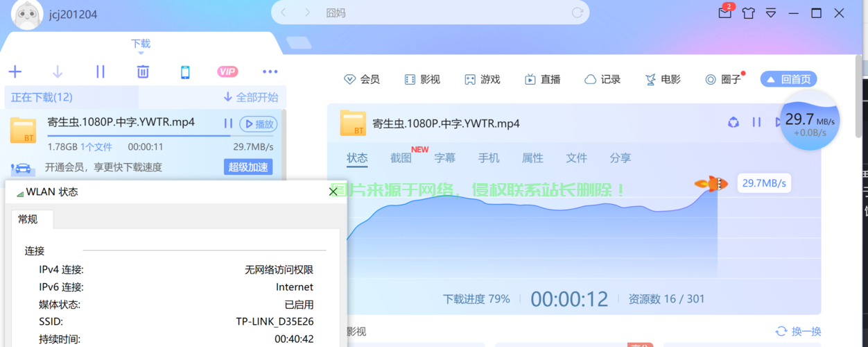Open 会员 in the navigation bar
This screenshot has width=868, height=347.
point(362,79)
